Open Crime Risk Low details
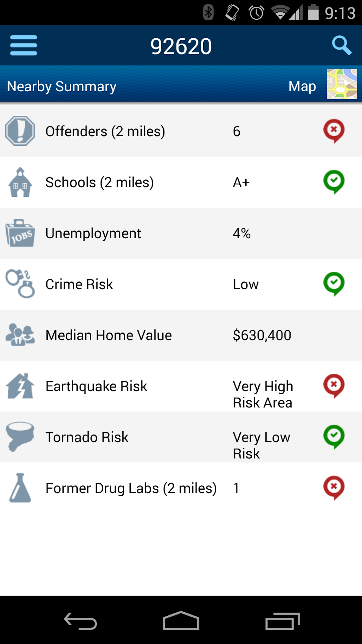The height and width of the screenshot is (644, 362). click(x=246, y=284)
